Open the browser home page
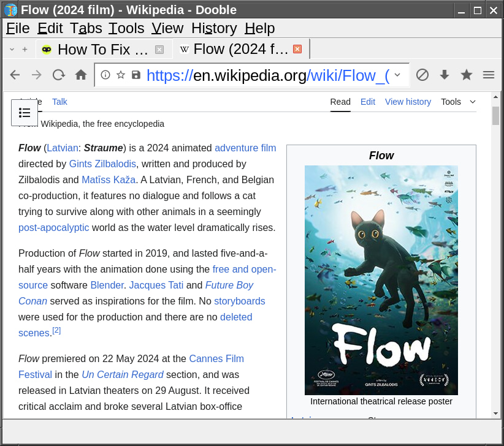Image resolution: width=504 pixels, height=446 pixels. pos(81,75)
